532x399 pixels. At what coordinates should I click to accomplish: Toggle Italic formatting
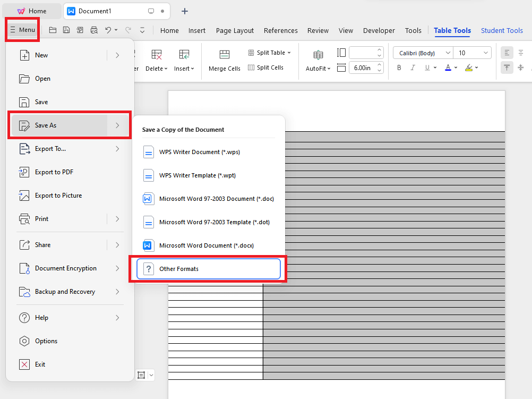coord(413,67)
